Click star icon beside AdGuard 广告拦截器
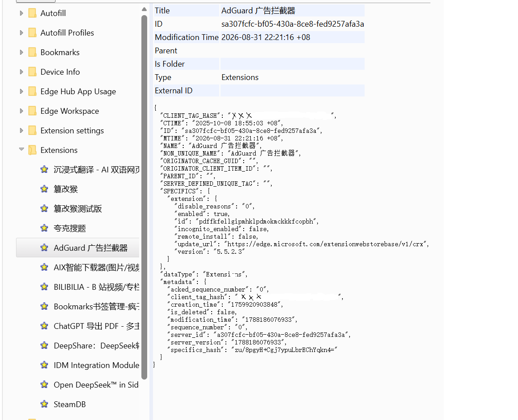Screen dimensions: 518x420 (x=44, y=248)
